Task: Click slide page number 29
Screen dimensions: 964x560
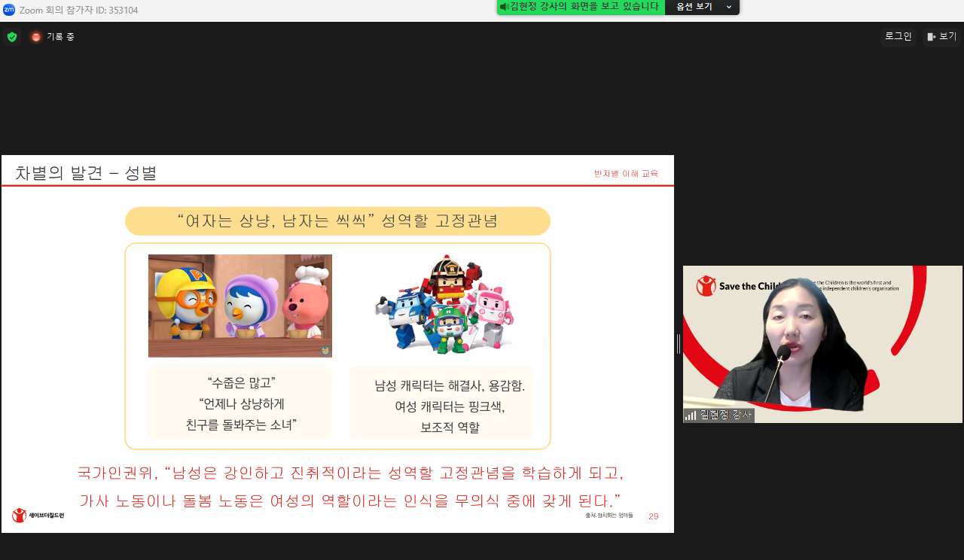Action: pyautogui.click(x=654, y=516)
